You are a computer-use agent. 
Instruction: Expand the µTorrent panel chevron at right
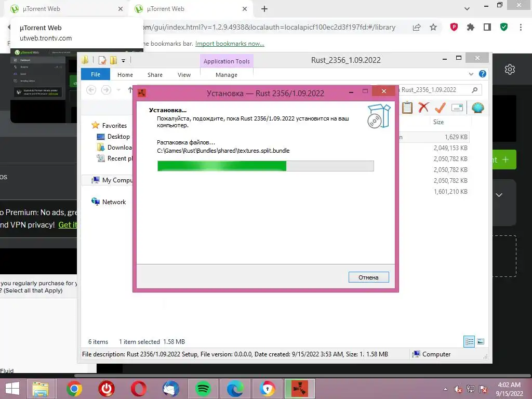(x=499, y=195)
